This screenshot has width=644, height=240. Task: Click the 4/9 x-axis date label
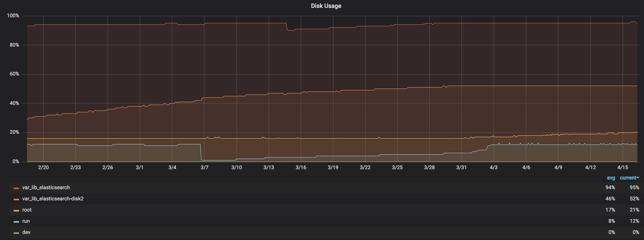pos(558,168)
